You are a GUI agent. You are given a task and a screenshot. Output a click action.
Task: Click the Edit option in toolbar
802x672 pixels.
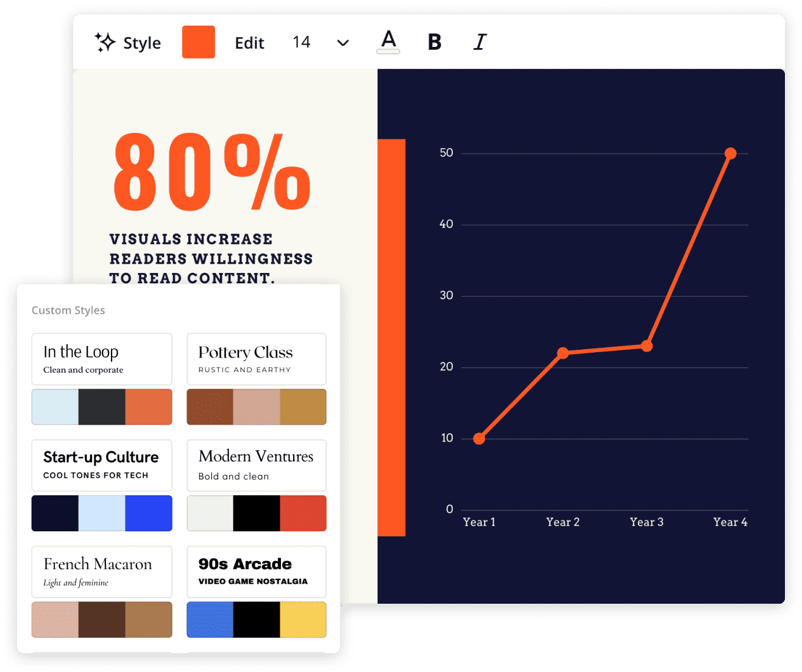click(249, 43)
